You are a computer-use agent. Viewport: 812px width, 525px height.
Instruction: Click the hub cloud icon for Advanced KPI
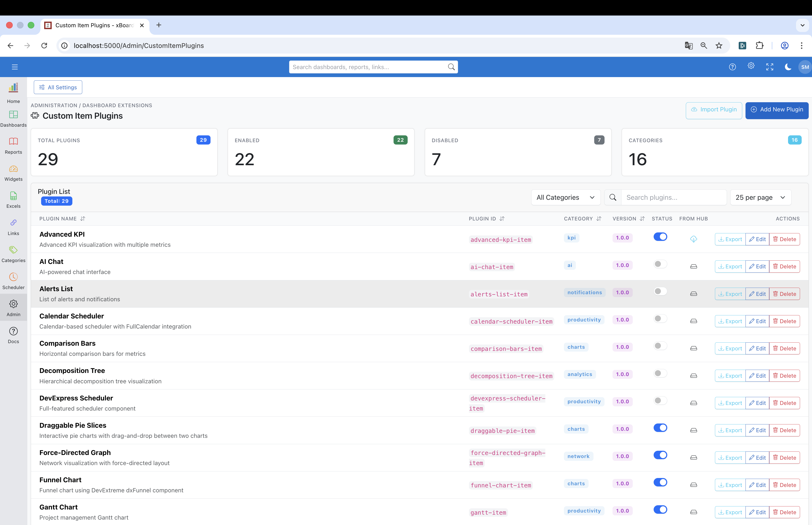(x=693, y=239)
